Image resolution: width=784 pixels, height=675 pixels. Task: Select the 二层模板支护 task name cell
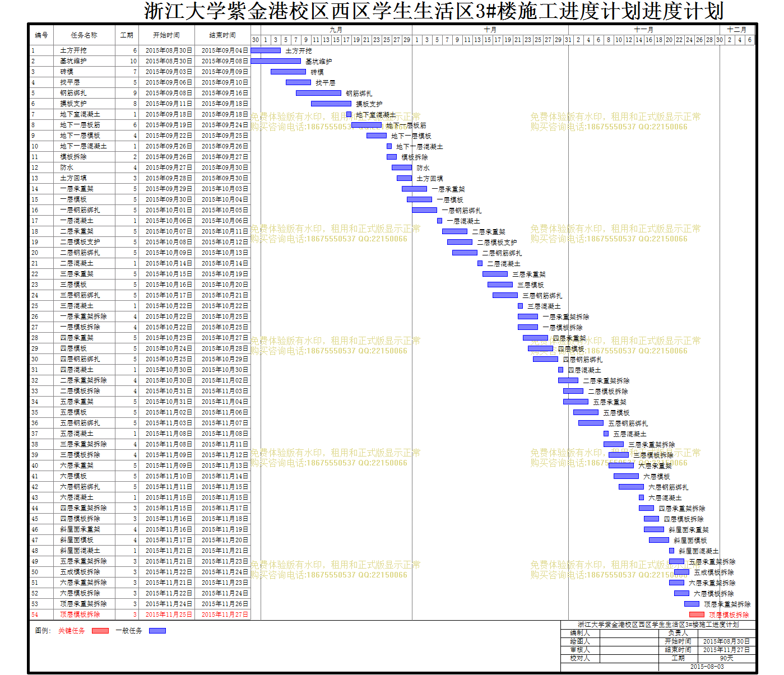84,242
